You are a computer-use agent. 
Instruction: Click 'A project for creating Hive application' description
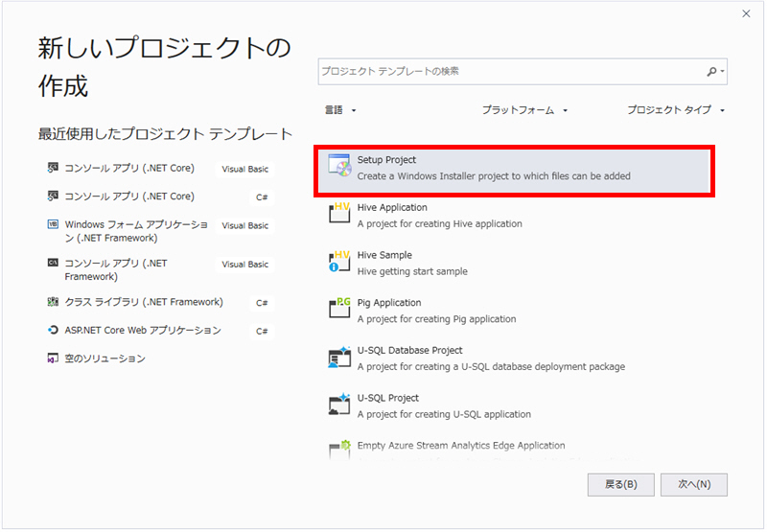(x=440, y=223)
